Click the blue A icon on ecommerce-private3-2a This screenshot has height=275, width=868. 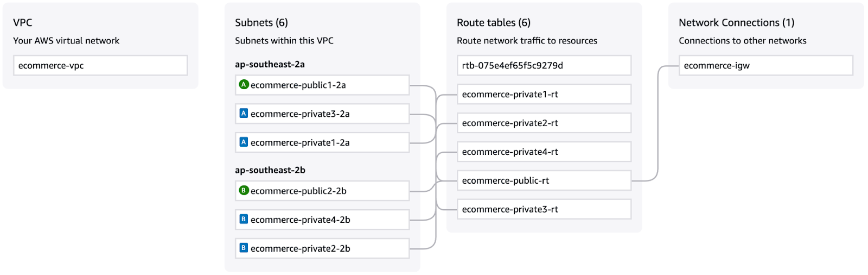pyautogui.click(x=244, y=114)
